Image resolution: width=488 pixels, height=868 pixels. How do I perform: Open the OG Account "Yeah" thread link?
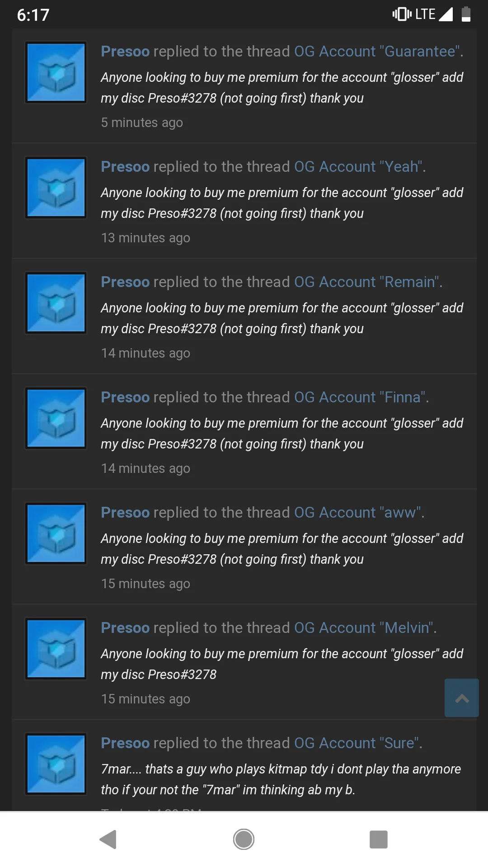pos(359,167)
